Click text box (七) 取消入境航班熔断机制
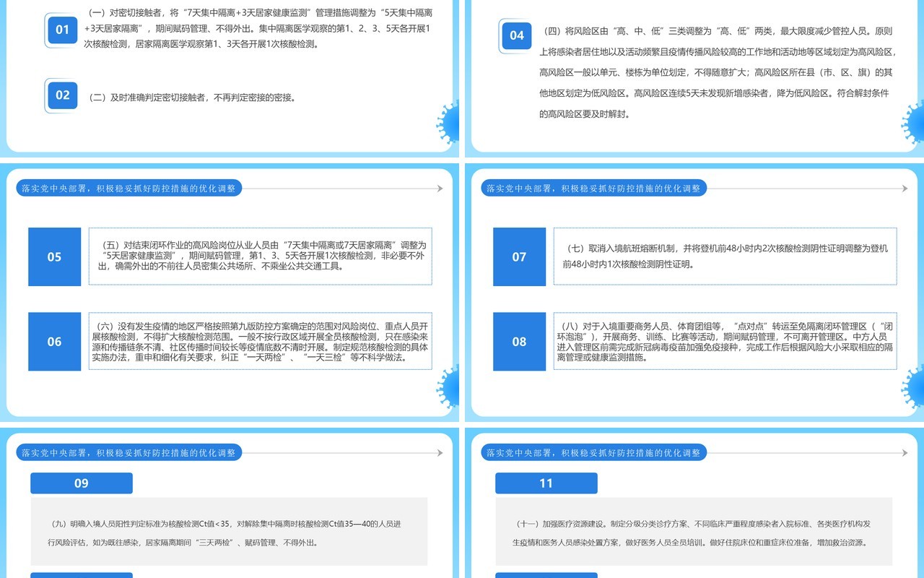Image resolution: width=924 pixels, height=578 pixels. [x=725, y=256]
